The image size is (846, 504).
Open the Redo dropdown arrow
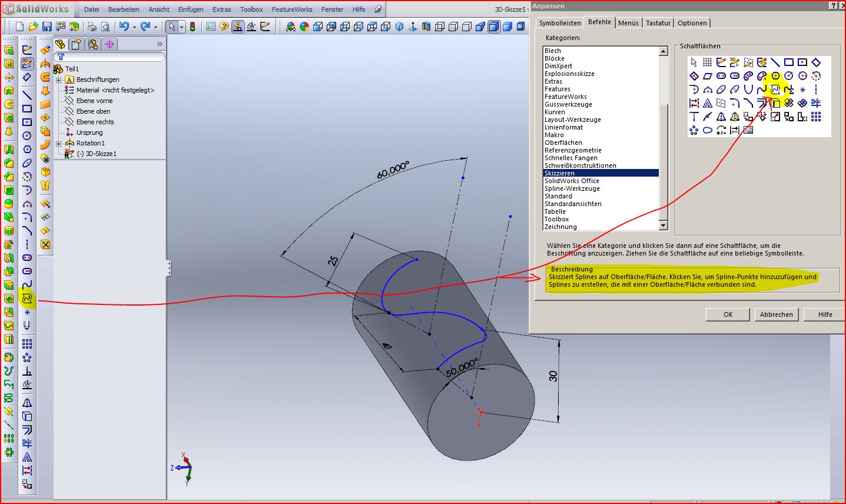point(156,27)
